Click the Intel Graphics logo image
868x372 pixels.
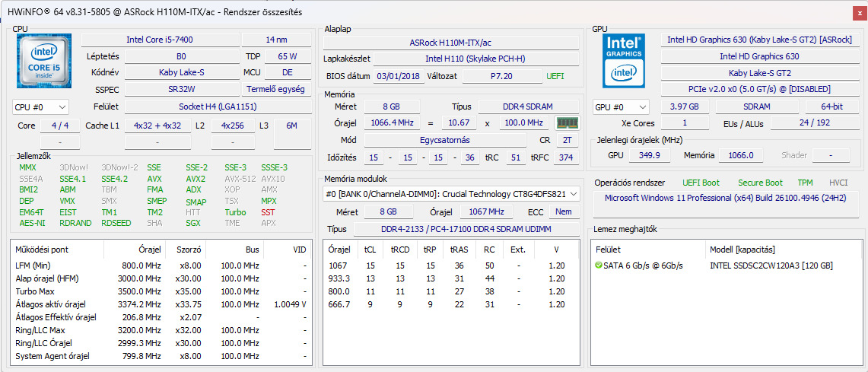point(625,60)
